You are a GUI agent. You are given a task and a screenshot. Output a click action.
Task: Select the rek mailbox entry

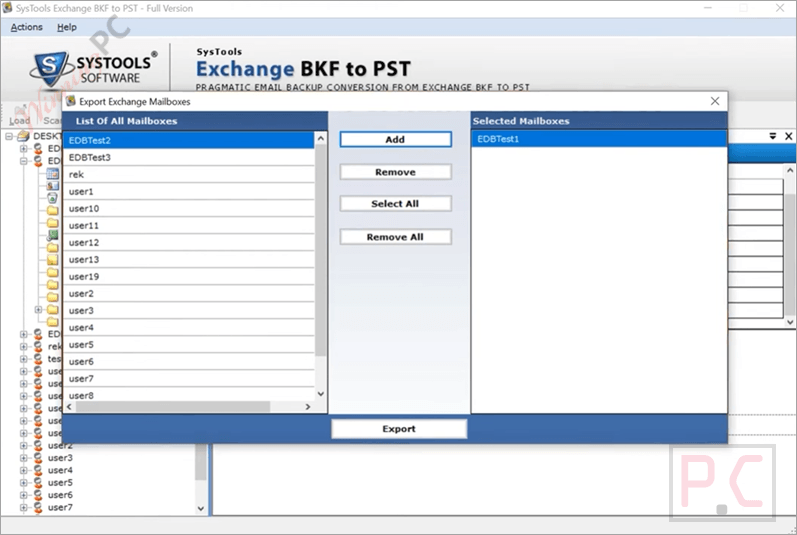point(189,175)
